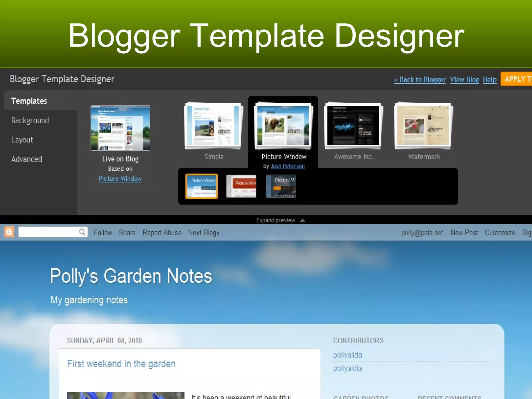Click the Polly's Garden Notes blog title
Screen dimensions: 532x399
[x=131, y=276]
